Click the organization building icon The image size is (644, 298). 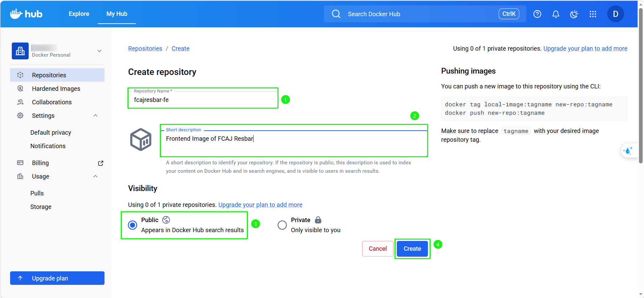[x=20, y=51]
